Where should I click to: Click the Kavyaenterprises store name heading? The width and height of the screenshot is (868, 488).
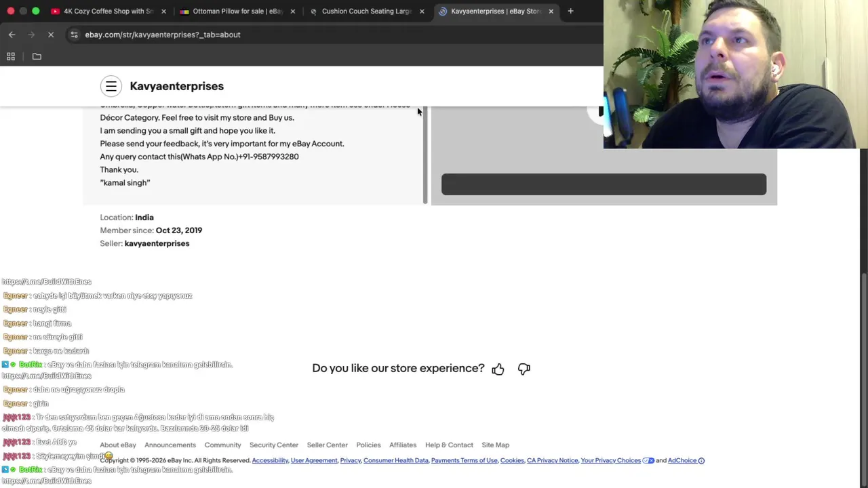pos(177,86)
